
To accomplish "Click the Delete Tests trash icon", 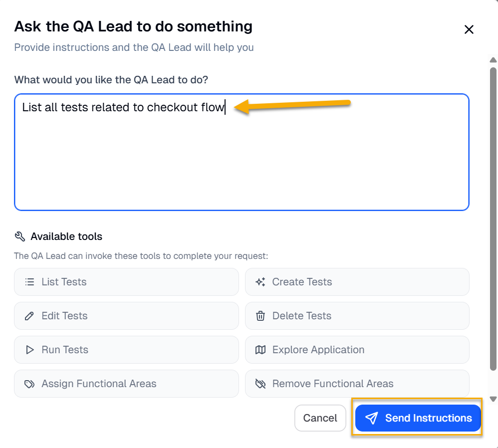I will pyautogui.click(x=260, y=316).
